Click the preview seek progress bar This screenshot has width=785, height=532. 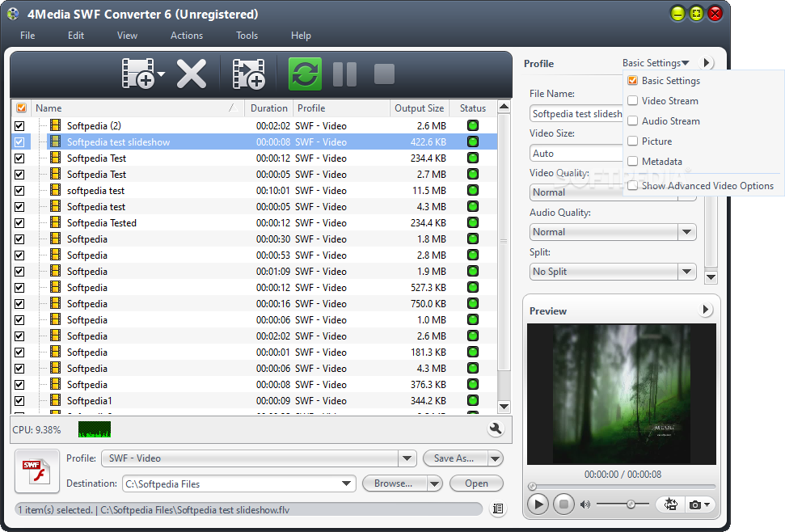[623, 486]
